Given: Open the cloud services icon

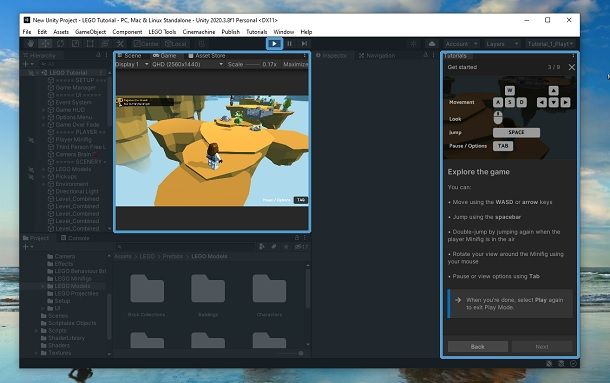Looking at the screenshot, I should 432,44.
